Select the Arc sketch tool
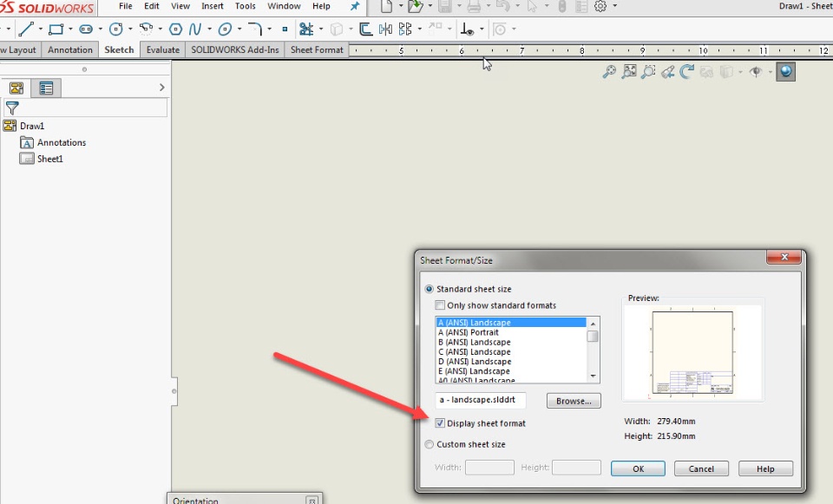Screen dimensions: 833x504 (x=146, y=29)
